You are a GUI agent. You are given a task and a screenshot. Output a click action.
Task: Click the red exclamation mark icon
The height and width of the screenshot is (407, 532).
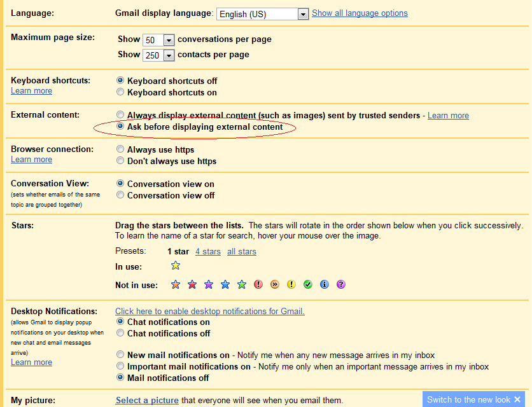(258, 285)
